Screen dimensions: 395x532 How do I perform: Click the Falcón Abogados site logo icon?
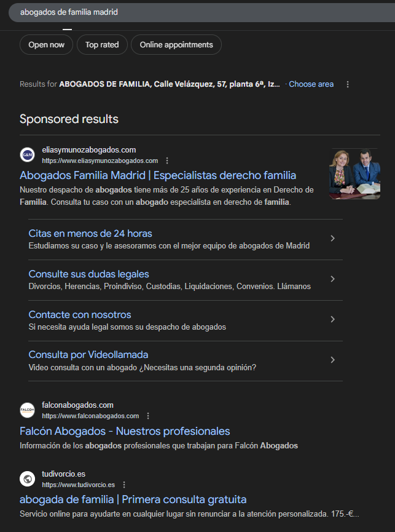point(27,410)
